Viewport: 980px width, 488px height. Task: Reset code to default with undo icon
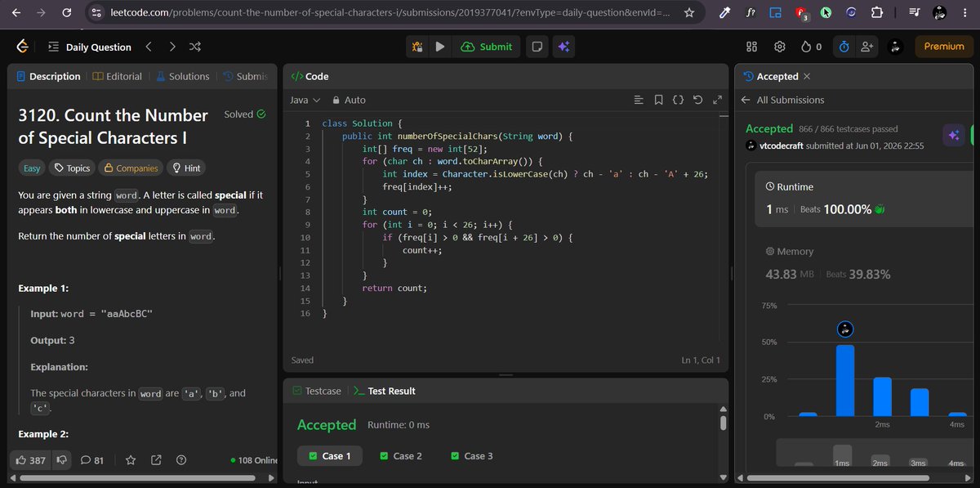pyautogui.click(x=697, y=100)
